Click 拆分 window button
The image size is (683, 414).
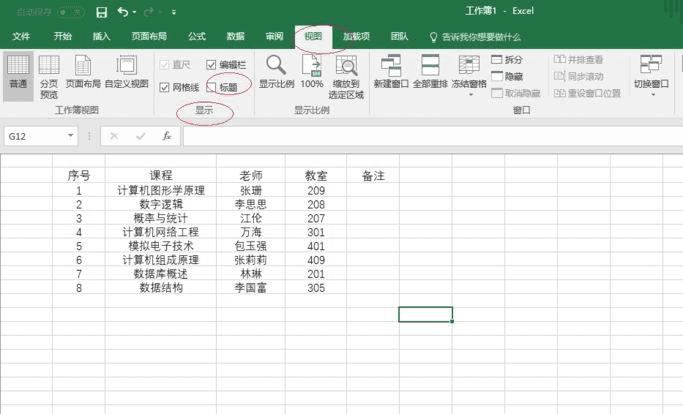(x=507, y=59)
